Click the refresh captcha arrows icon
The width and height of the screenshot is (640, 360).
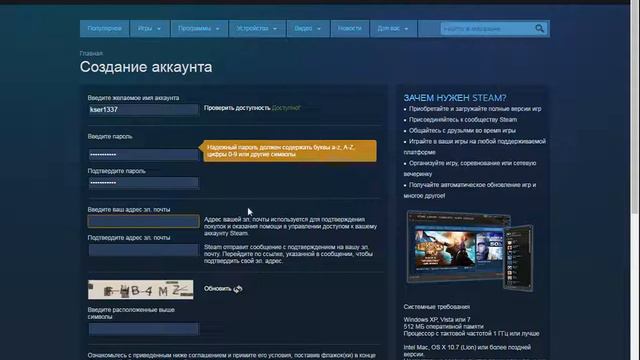coord(238,289)
